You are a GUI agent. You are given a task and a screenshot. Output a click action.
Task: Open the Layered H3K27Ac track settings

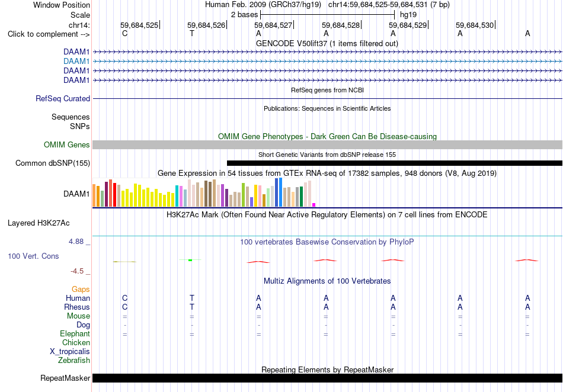39,223
